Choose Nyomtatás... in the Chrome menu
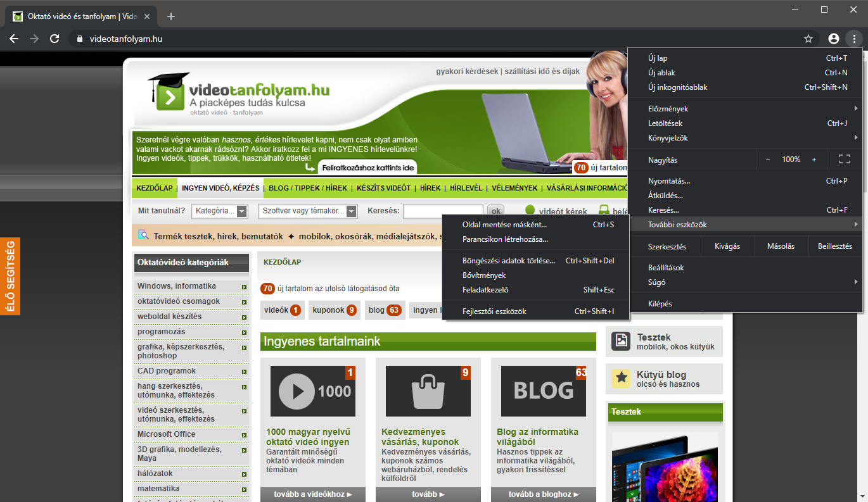Screen dimensions: 868x502 745,181
